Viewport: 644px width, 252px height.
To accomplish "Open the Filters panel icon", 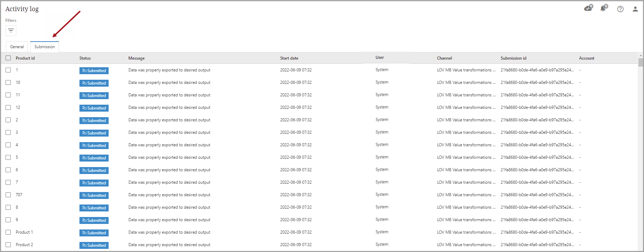I will [11, 31].
